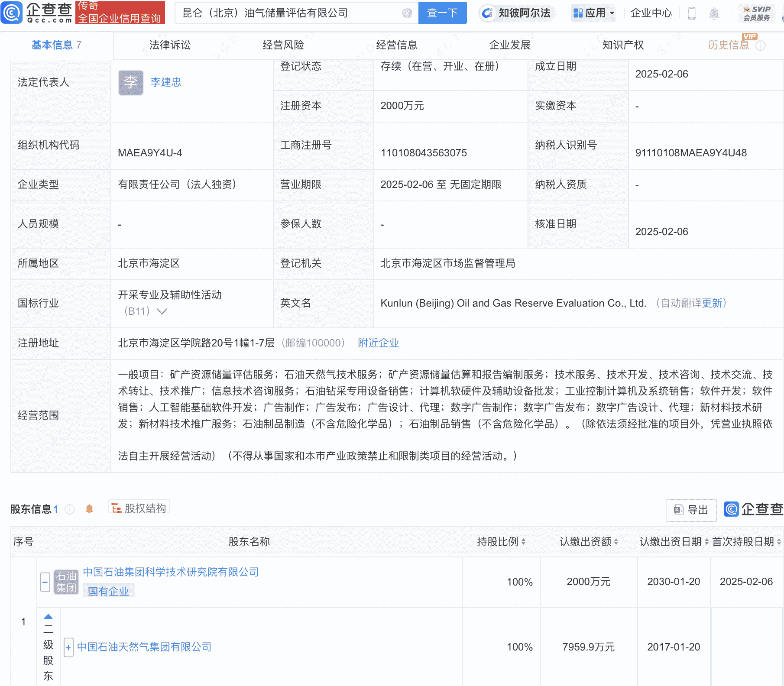Expand 中国石油天然气集团有限公司 shareholder entry
This screenshot has height=686, width=784.
[x=69, y=647]
